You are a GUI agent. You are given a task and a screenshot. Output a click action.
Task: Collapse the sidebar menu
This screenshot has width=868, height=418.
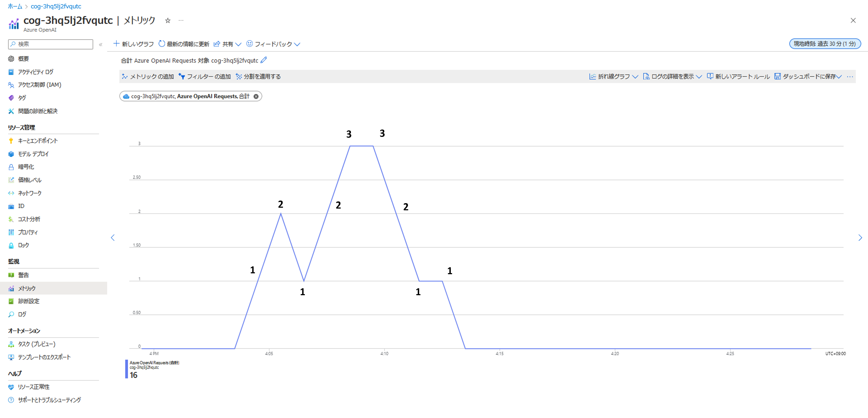[x=100, y=44]
